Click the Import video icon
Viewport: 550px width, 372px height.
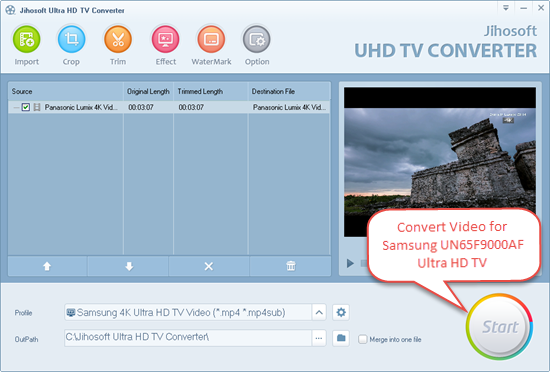pos(27,39)
